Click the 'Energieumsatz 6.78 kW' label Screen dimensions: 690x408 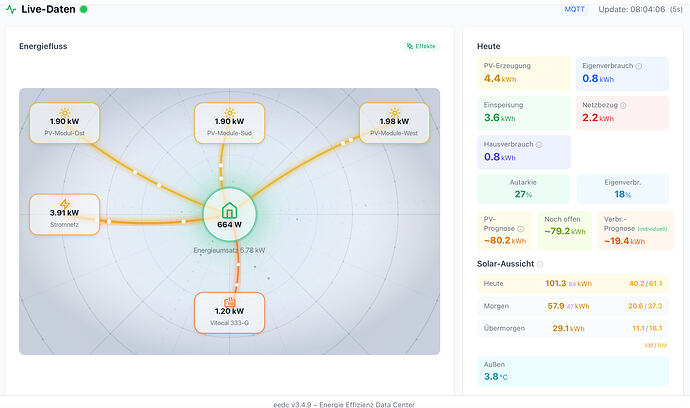point(229,250)
